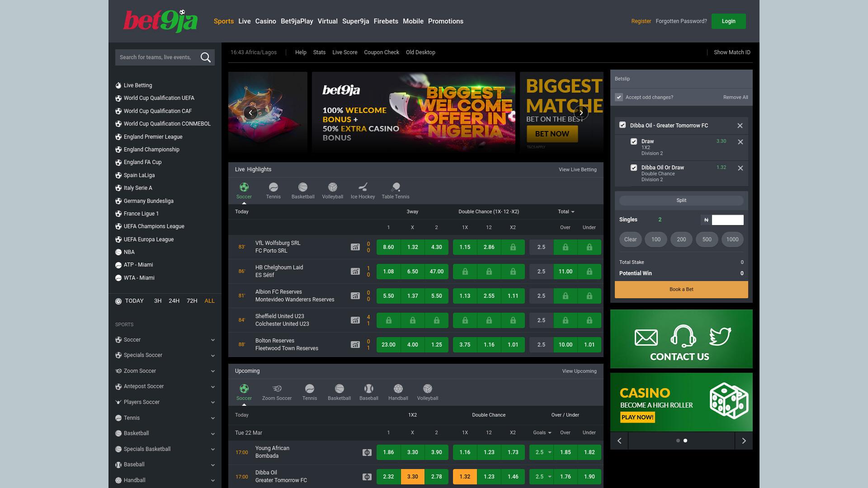
Task: Click the Singles stake input field
Action: [727, 220]
